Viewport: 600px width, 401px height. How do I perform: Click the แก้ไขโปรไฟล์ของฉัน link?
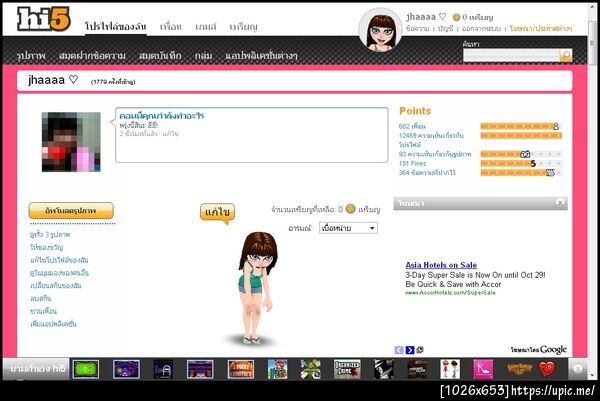tap(59, 260)
